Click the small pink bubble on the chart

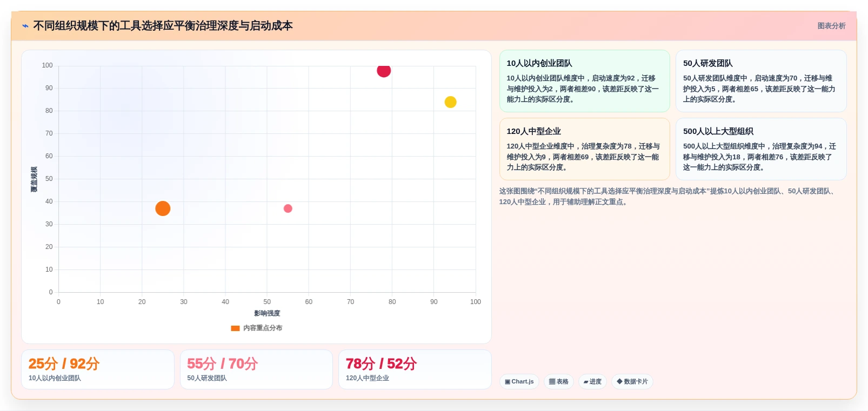coord(288,208)
